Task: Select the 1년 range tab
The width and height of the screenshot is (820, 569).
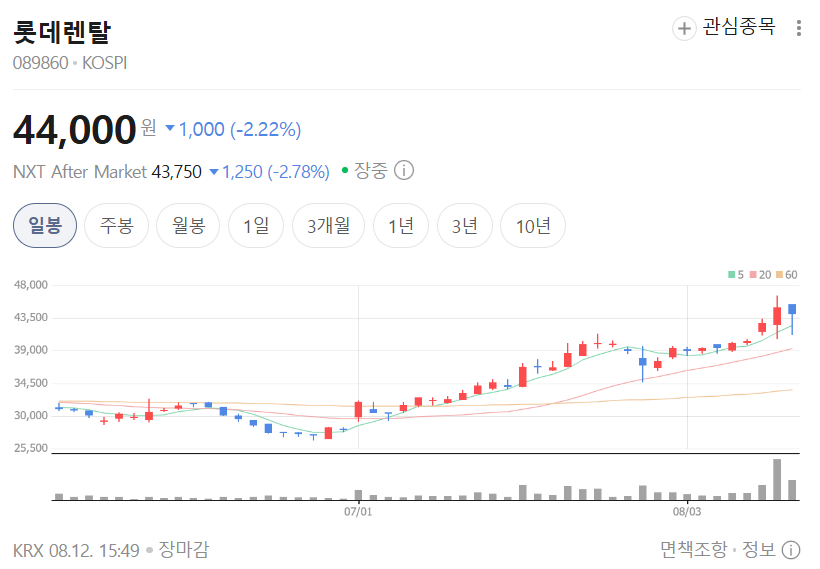Action: [401, 225]
